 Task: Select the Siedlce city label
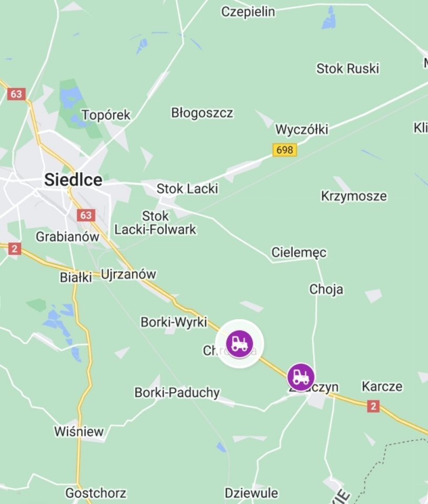click(73, 180)
